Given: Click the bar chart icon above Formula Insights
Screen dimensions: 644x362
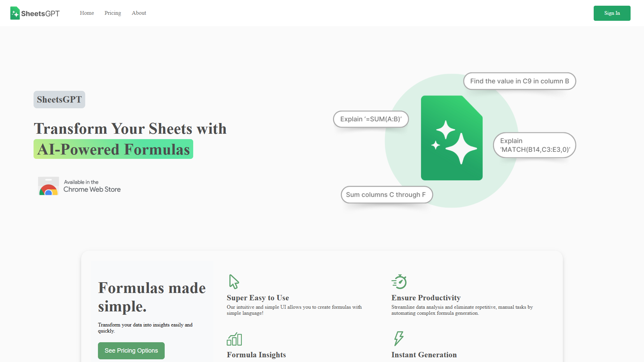Looking at the screenshot, I should pos(234,339).
